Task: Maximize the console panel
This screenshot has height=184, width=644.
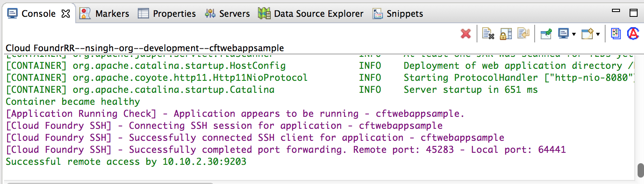Action: pyautogui.click(x=634, y=13)
